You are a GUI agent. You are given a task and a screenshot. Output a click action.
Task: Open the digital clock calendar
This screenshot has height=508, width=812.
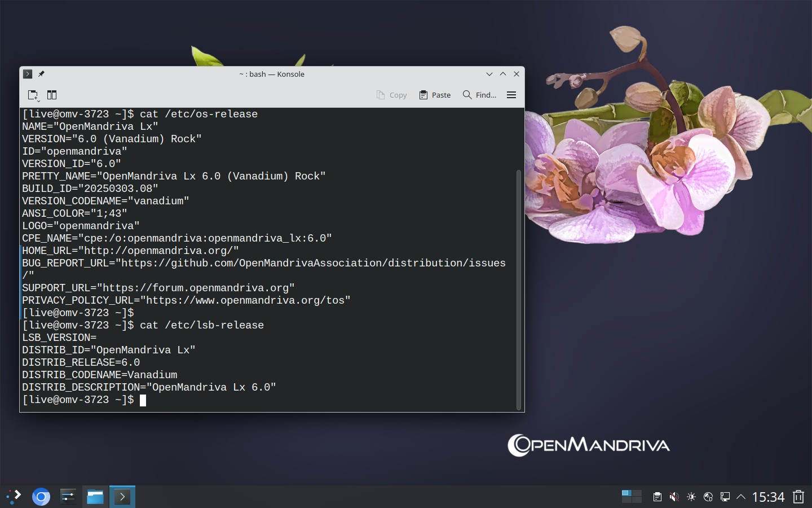tap(768, 497)
